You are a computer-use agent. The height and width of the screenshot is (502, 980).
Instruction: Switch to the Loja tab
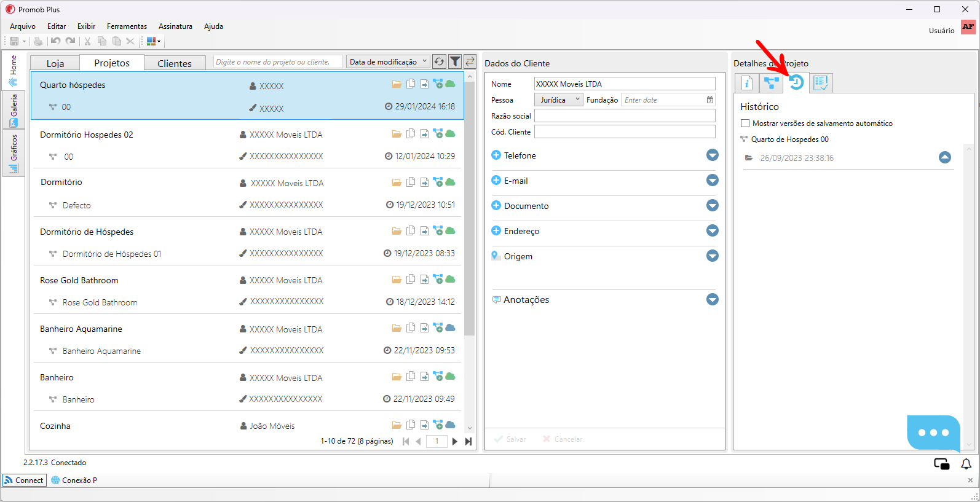click(x=55, y=63)
